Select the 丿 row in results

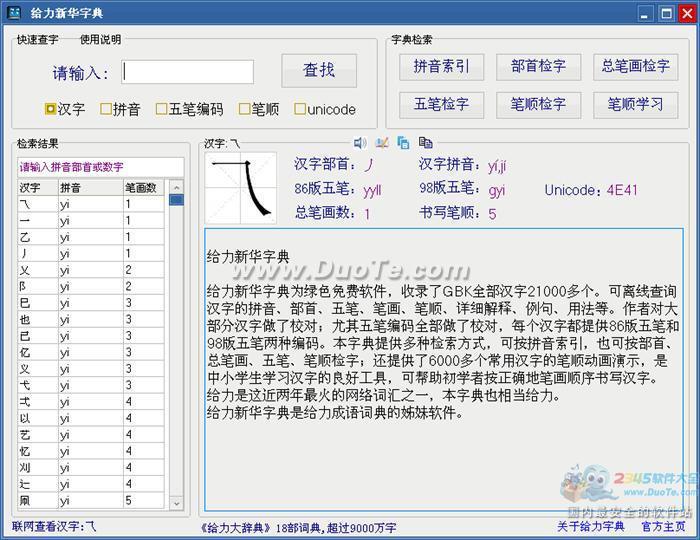(x=91, y=253)
